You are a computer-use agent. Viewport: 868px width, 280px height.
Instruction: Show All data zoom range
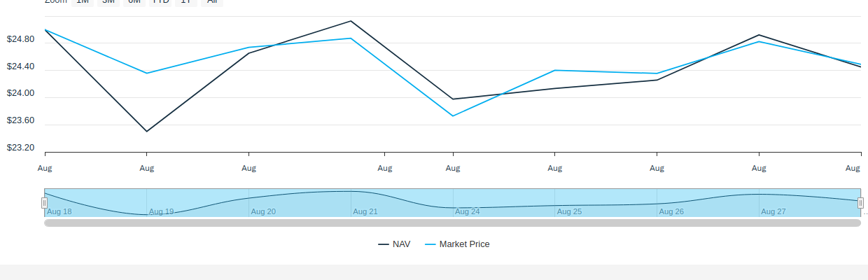(x=211, y=2)
